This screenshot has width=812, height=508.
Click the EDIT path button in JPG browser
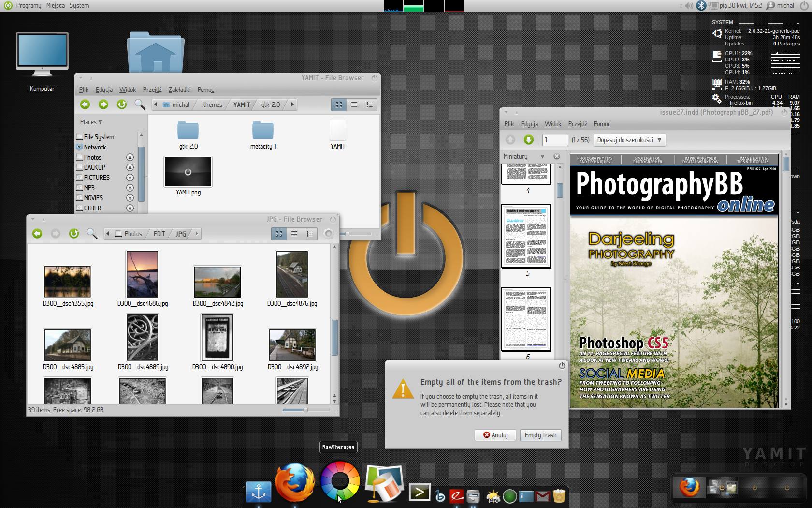[x=159, y=234]
